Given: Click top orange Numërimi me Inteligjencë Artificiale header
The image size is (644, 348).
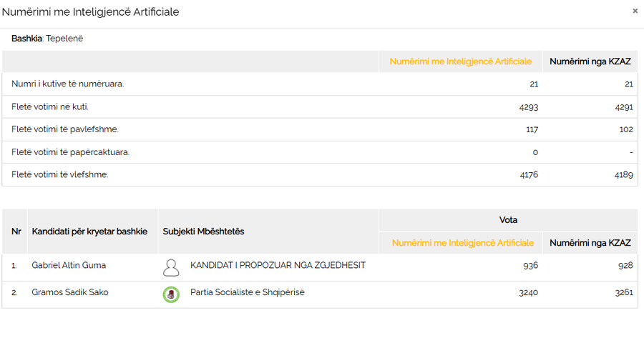Looking at the screenshot, I should 460,61.
